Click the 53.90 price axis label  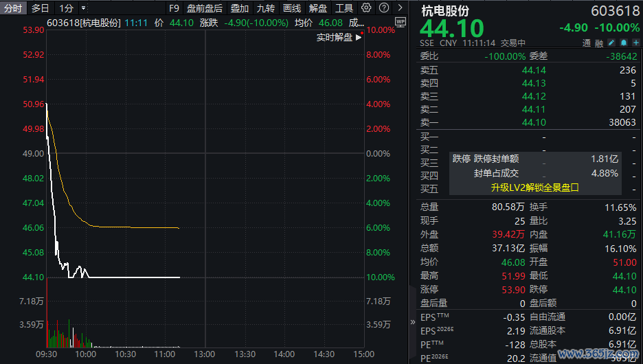click(34, 30)
